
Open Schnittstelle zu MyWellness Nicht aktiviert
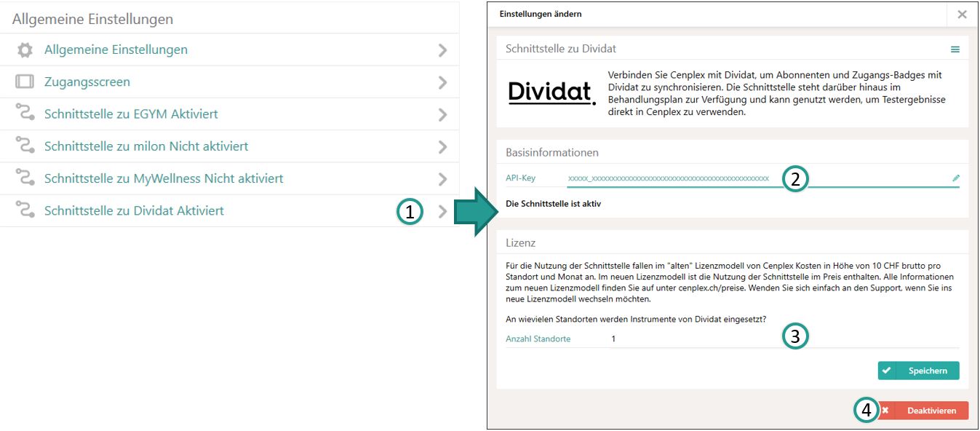tap(229, 178)
